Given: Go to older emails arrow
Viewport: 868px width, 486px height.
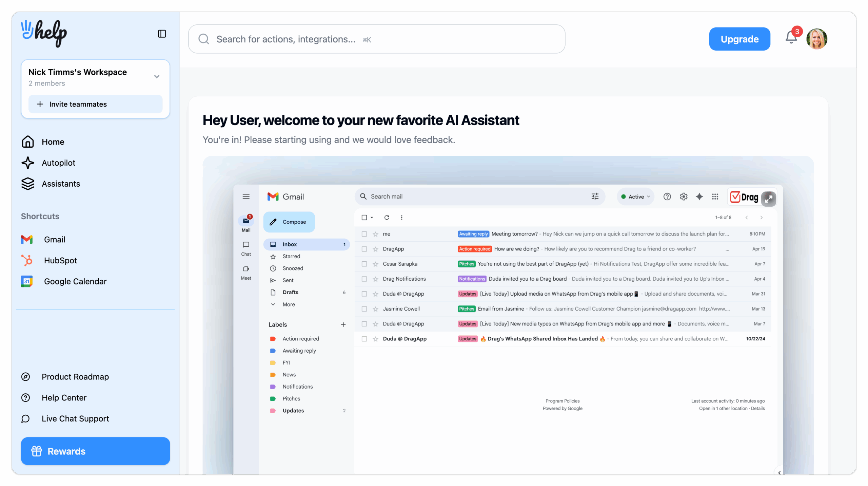Looking at the screenshot, I should coord(762,217).
